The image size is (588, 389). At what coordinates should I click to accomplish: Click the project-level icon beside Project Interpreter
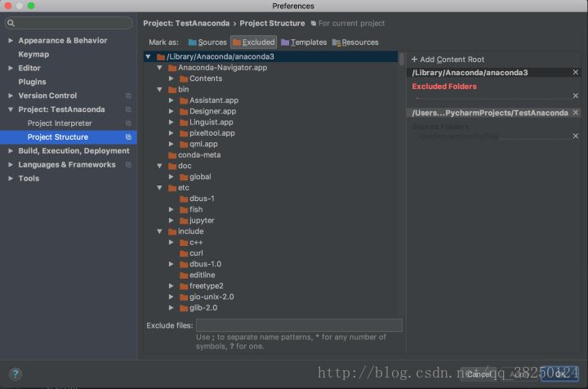pyautogui.click(x=128, y=123)
